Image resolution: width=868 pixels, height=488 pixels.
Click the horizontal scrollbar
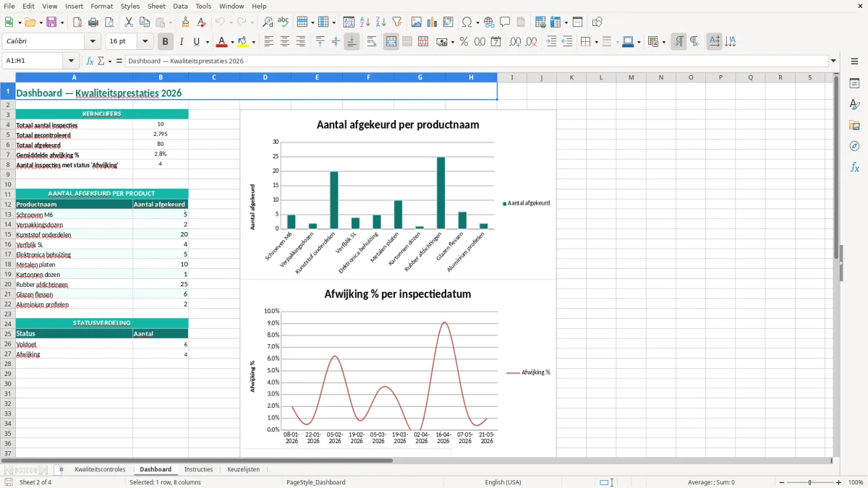[x=197, y=460]
